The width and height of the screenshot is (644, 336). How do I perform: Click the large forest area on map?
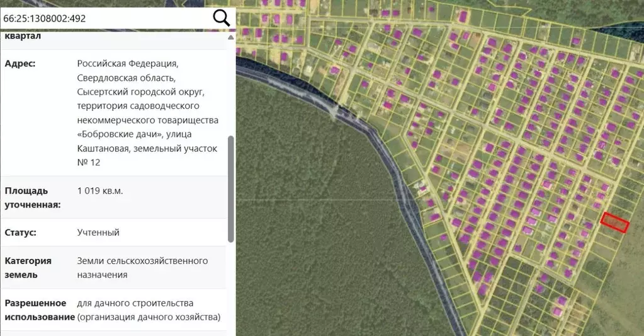click(x=315, y=221)
